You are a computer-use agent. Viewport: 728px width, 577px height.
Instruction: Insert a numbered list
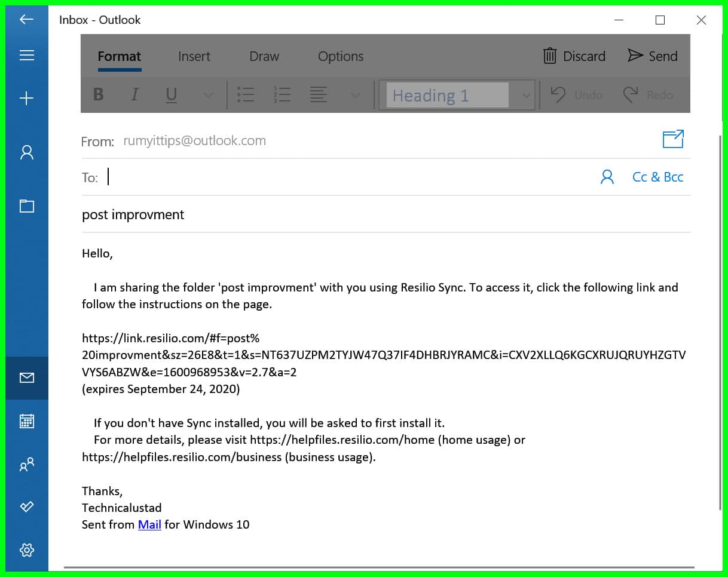tap(282, 95)
